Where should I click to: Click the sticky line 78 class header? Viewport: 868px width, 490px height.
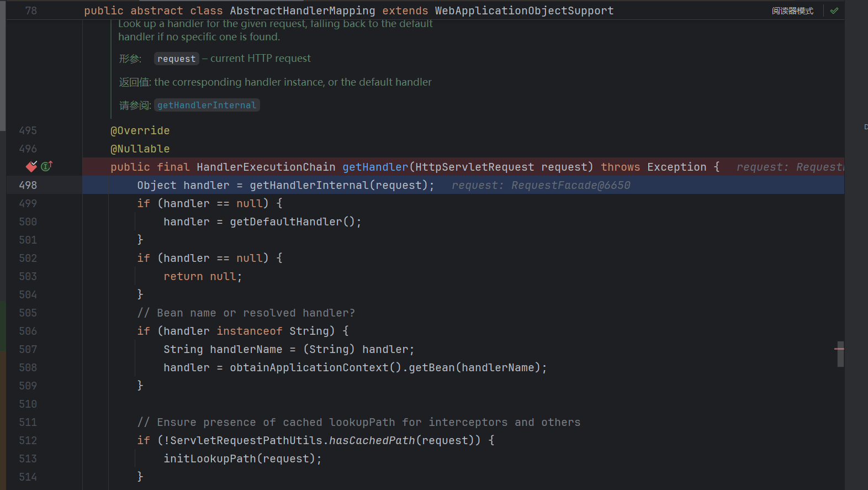[348, 10]
